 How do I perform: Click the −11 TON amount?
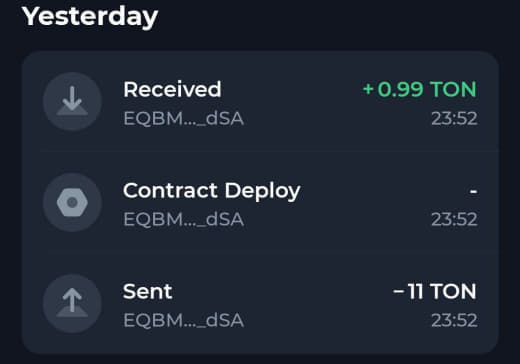(x=435, y=291)
